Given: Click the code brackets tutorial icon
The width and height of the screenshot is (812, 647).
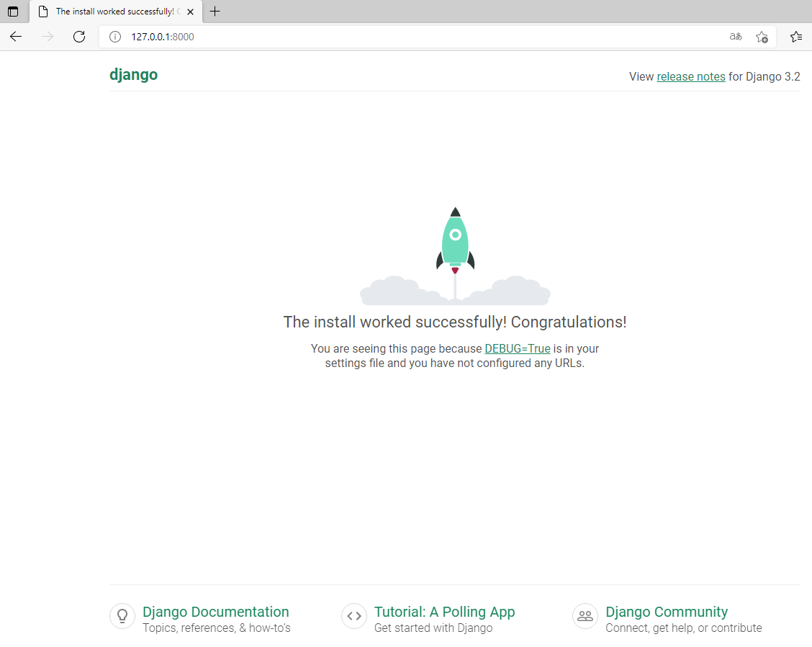Looking at the screenshot, I should [354, 616].
